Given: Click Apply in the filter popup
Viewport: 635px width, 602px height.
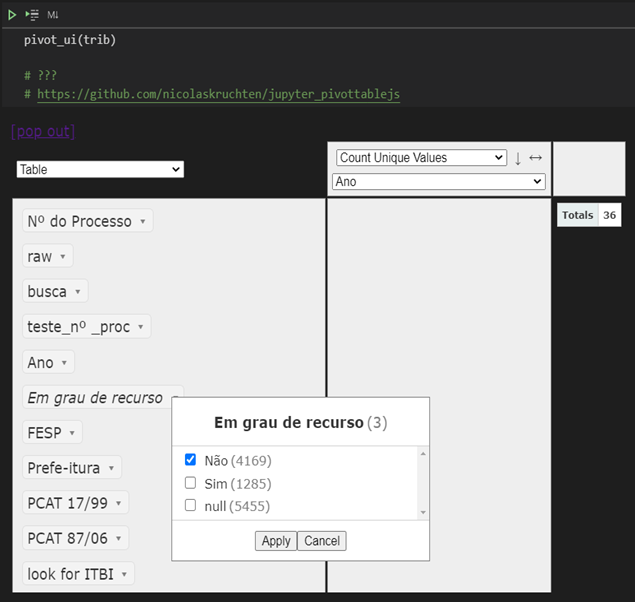Looking at the screenshot, I should [276, 541].
